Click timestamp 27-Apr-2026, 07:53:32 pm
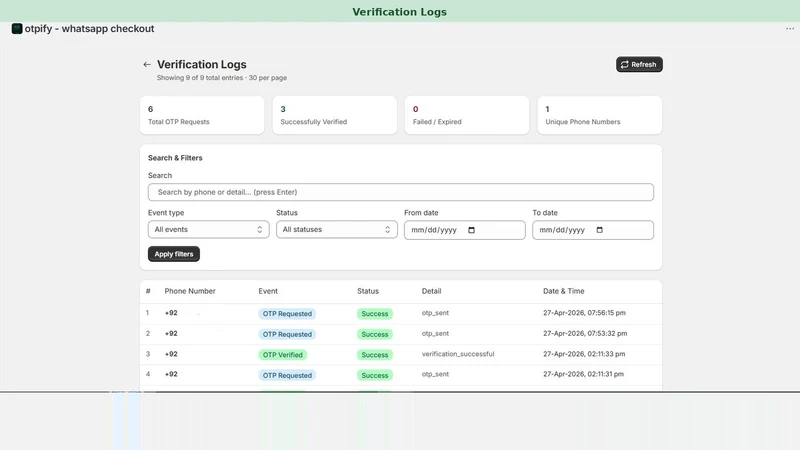Image resolution: width=800 pixels, height=450 pixels. tap(585, 334)
